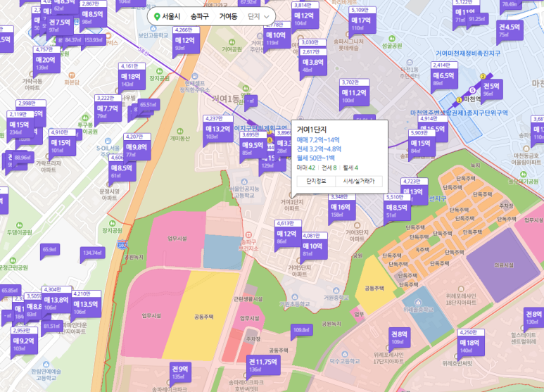Click the 송파구 보건지소 health center icon
The height and width of the screenshot is (392, 544).
[x=248, y=235]
